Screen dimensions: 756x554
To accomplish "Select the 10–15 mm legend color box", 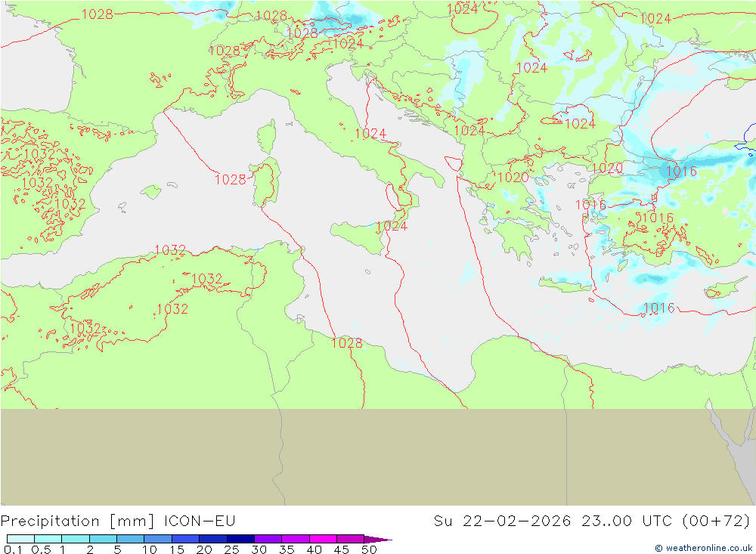I will tap(158, 539).
